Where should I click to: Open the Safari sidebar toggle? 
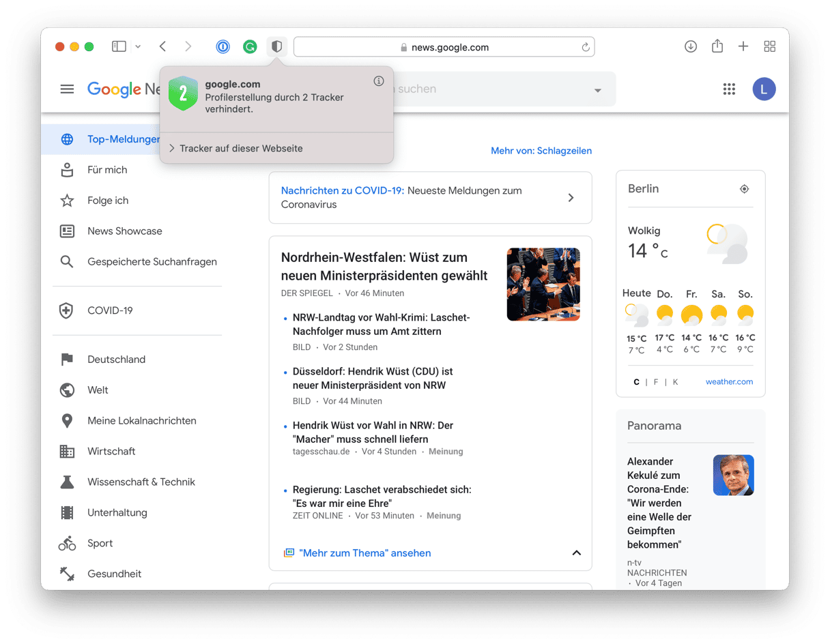click(119, 46)
